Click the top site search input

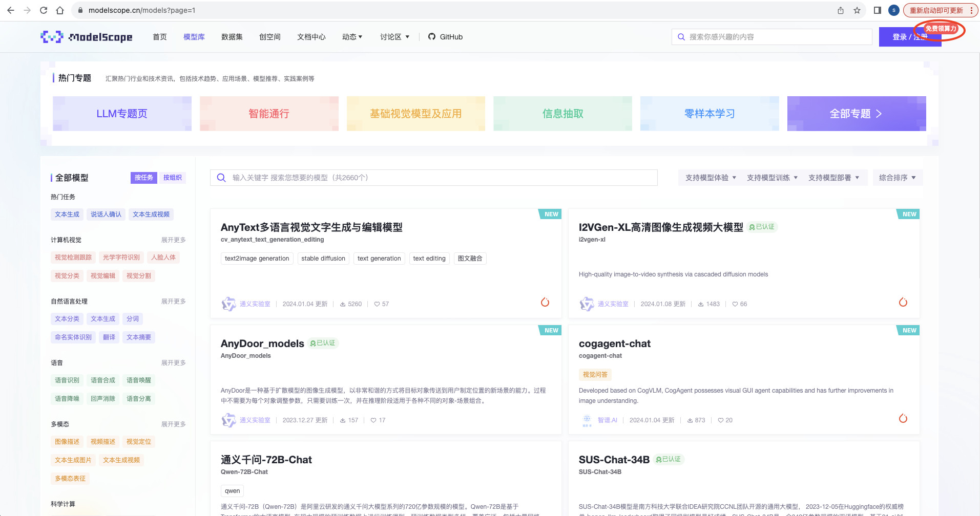[x=772, y=37]
